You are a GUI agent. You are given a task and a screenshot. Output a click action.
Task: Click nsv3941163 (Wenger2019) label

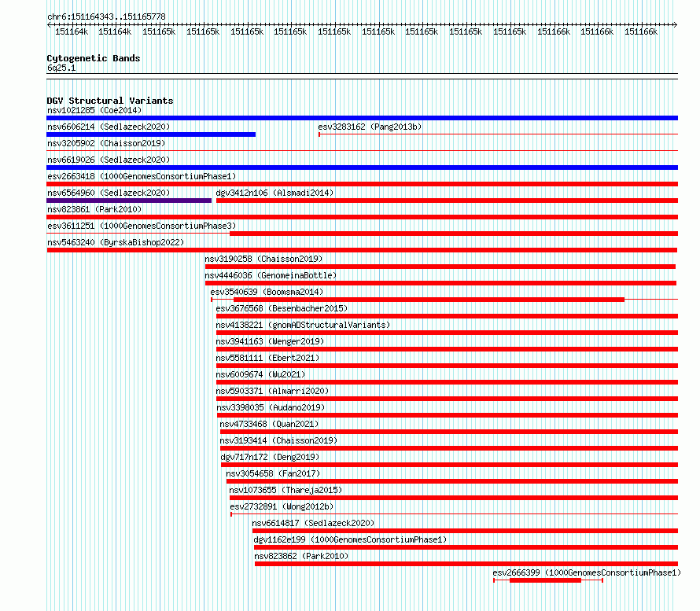coord(270,341)
